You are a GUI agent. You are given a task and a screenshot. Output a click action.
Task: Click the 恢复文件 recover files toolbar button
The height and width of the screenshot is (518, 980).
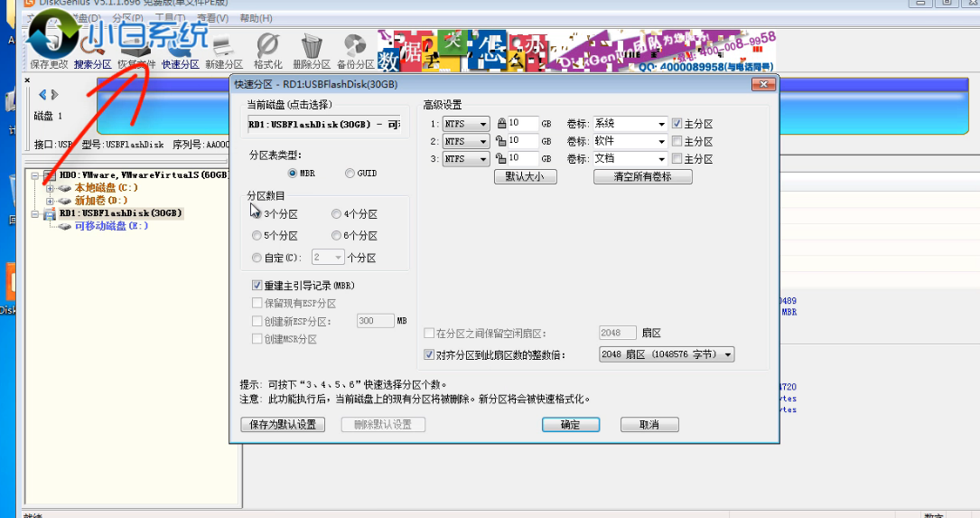tap(136, 51)
